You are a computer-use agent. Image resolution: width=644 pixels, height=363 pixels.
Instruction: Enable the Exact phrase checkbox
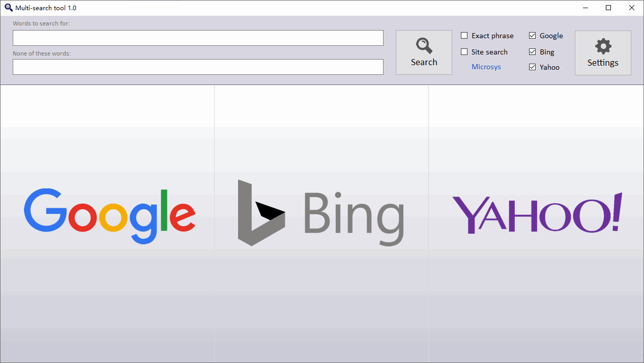pyautogui.click(x=464, y=36)
